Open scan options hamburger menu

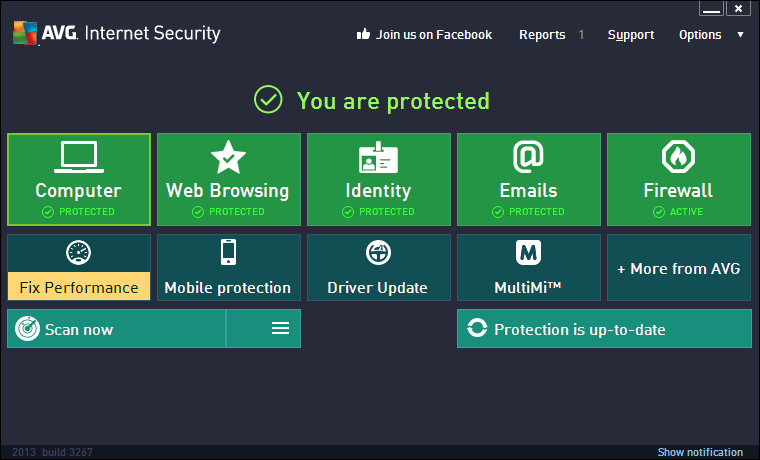click(x=280, y=329)
